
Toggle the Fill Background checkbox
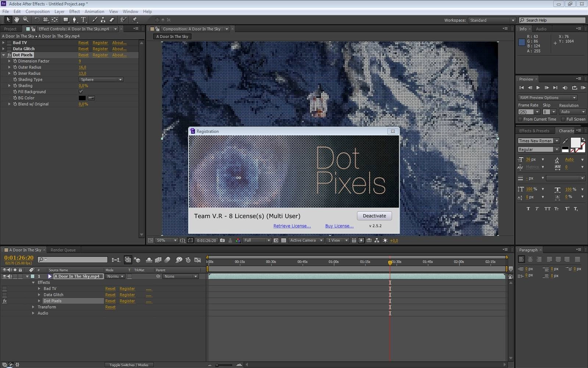click(81, 92)
